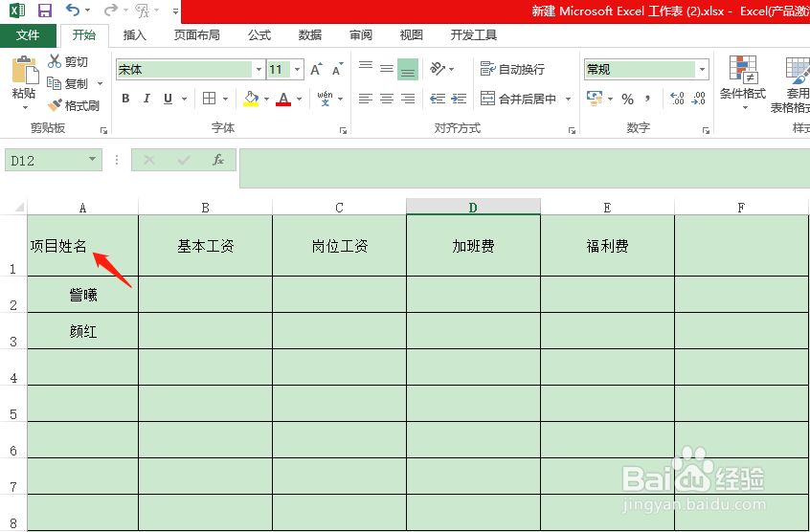Toggle left horizontal text alignment
This screenshot has height=532, width=810.
coord(366,99)
